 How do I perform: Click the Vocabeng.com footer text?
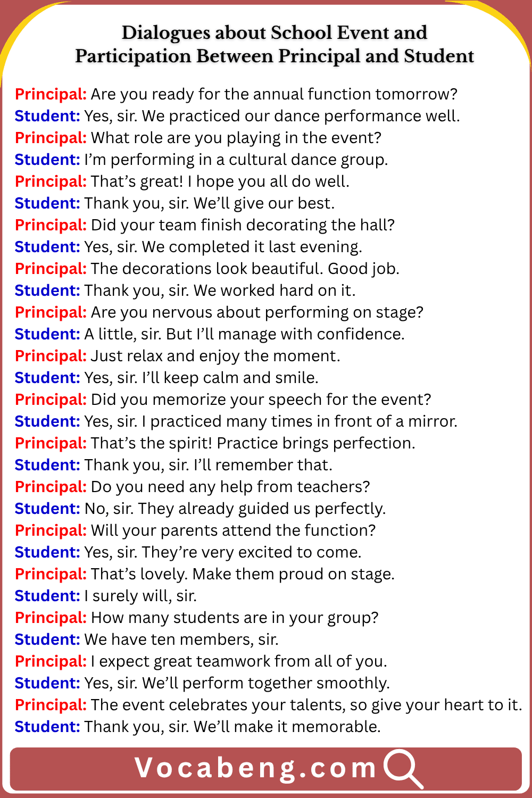click(x=256, y=768)
